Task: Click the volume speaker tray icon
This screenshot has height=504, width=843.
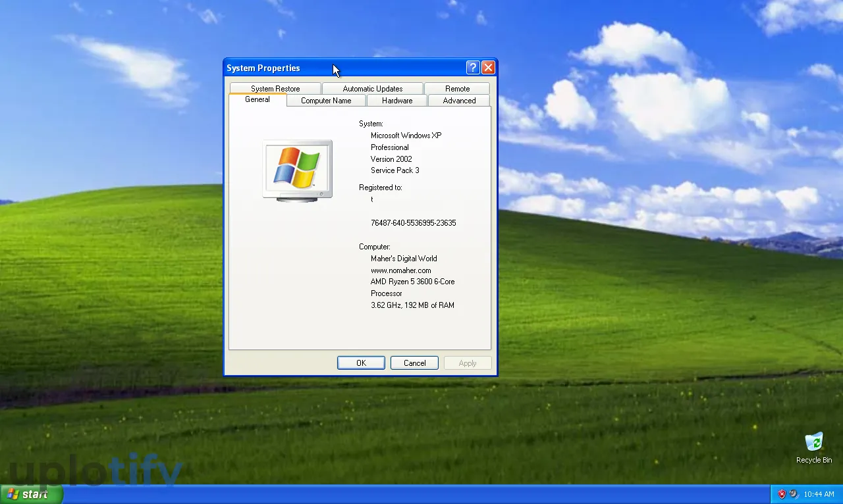Action: (794, 494)
